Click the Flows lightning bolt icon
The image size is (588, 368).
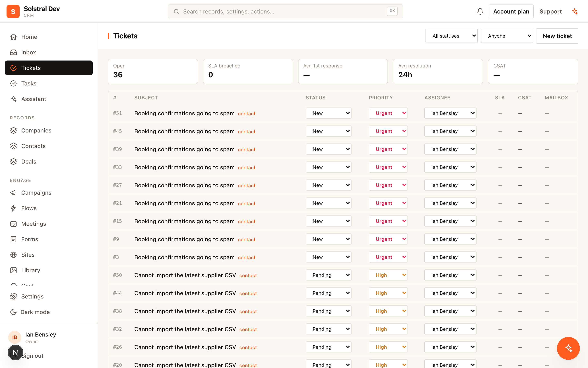(14, 208)
